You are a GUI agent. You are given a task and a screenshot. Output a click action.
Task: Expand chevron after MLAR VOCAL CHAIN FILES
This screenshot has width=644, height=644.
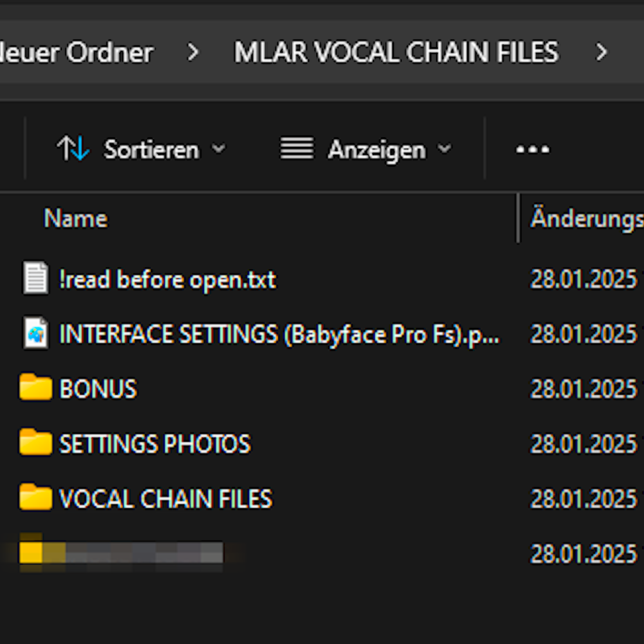pyautogui.click(x=601, y=53)
